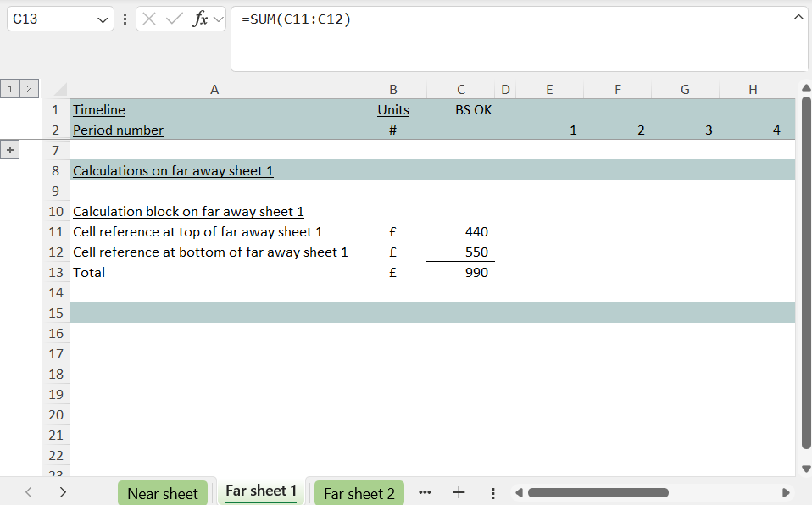Expand the function dropdown beside fx
Screen dimensions: 812x505
coord(218,19)
